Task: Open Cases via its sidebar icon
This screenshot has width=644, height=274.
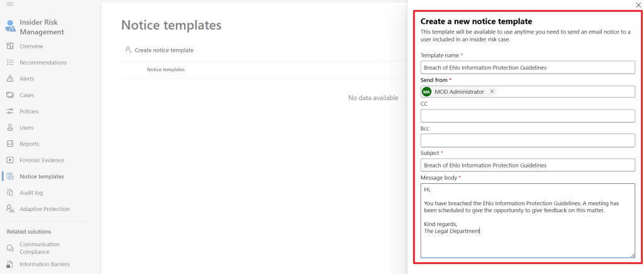Action: tap(10, 95)
